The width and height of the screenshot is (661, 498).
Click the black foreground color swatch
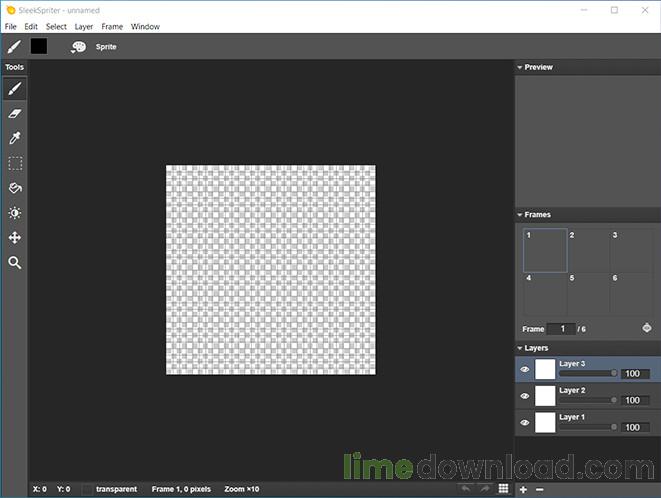(x=39, y=46)
